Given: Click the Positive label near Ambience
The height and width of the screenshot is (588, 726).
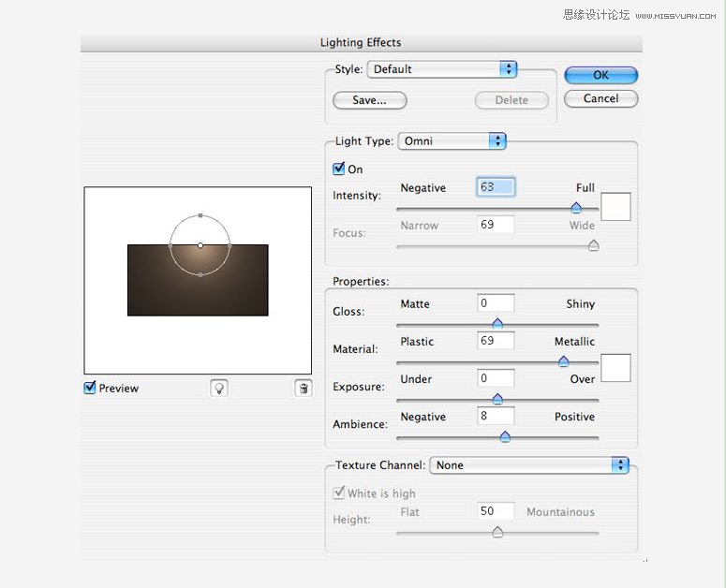Looking at the screenshot, I should (x=574, y=417).
